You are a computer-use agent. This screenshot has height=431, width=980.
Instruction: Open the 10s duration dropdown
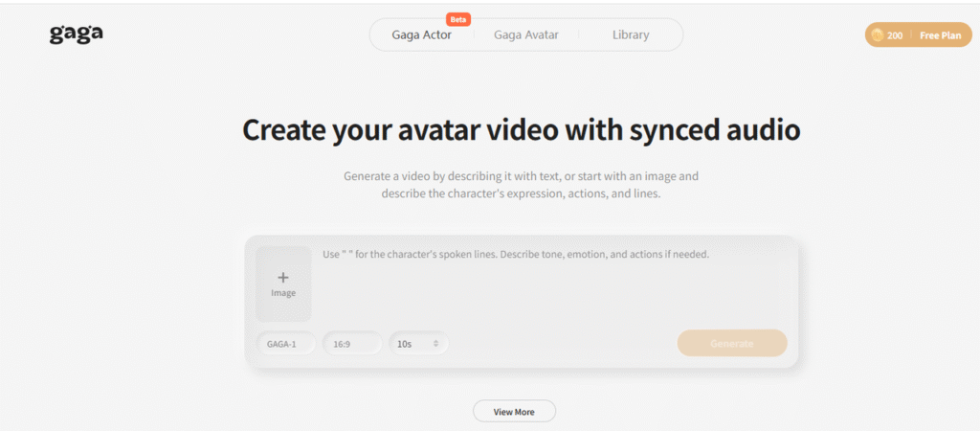pos(412,343)
